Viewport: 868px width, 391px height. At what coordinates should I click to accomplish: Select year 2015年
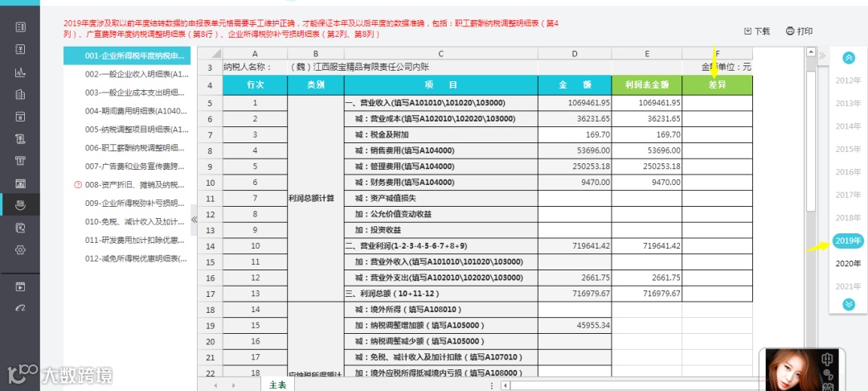(x=849, y=149)
